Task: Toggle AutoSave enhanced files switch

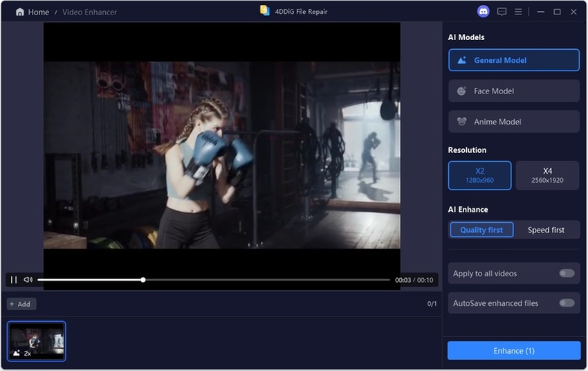Action: (x=567, y=302)
